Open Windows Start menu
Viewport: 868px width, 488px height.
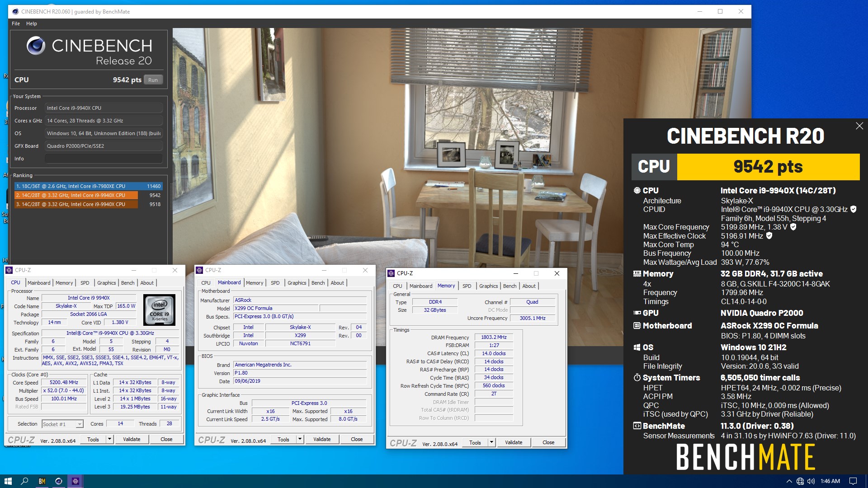pos(8,481)
